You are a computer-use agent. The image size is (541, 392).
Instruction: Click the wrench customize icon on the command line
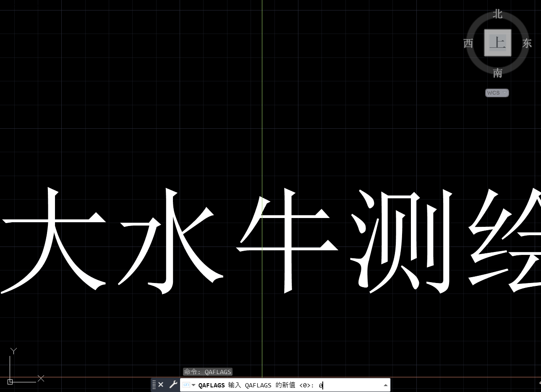pyautogui.click(x=173, y=384)
